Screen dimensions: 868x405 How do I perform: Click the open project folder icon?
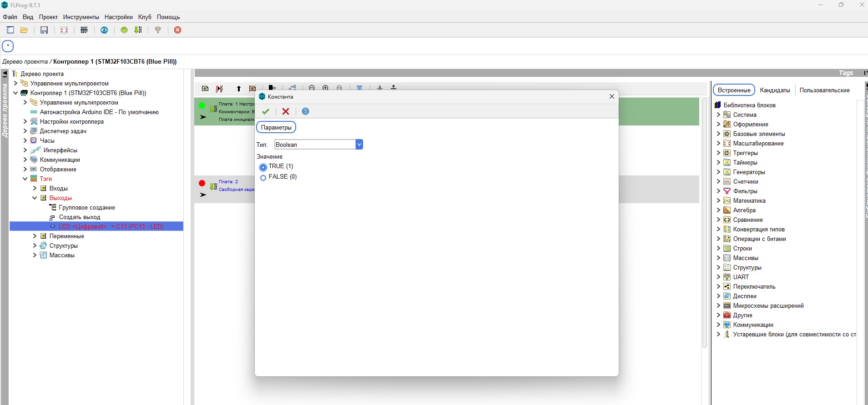[24, 30]
